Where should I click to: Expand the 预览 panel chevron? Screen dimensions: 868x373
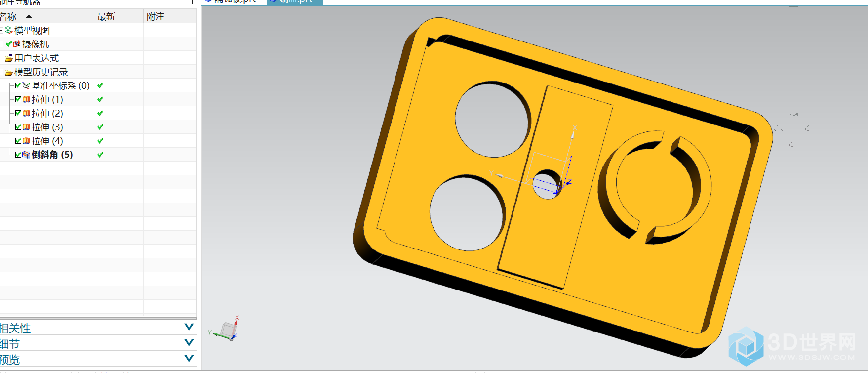point(189,359)
